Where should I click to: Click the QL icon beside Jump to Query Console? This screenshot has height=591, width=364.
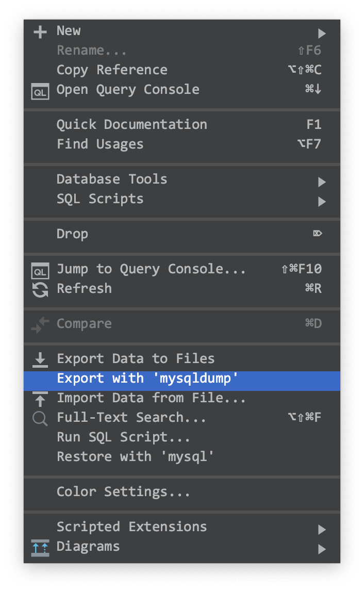click(40, 270)
